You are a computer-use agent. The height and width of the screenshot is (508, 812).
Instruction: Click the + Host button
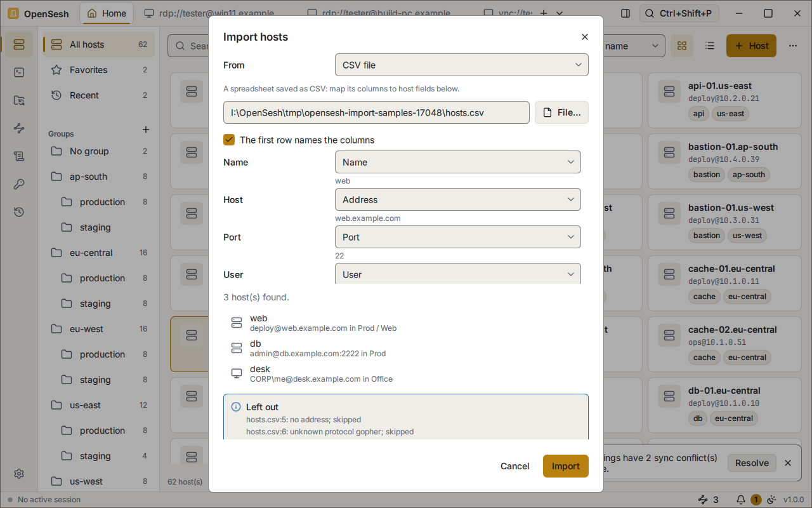pos(751,46)
